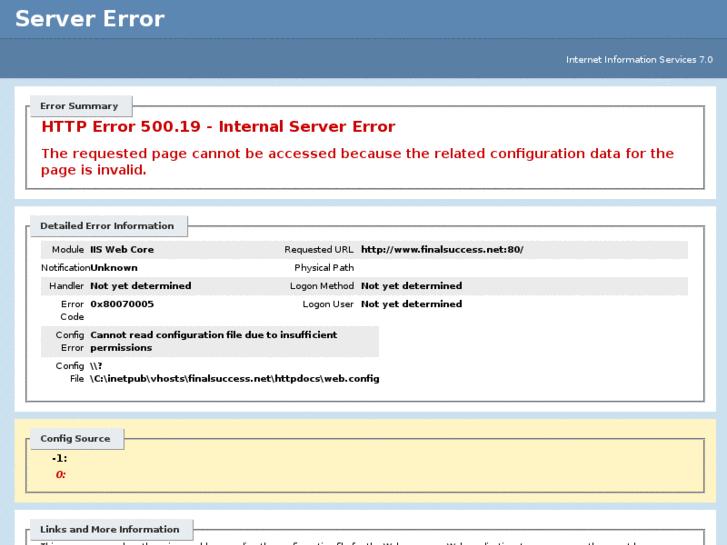Click the 'Logon User' field label
This screenshot has width=727, height=545.
(328, 304)
